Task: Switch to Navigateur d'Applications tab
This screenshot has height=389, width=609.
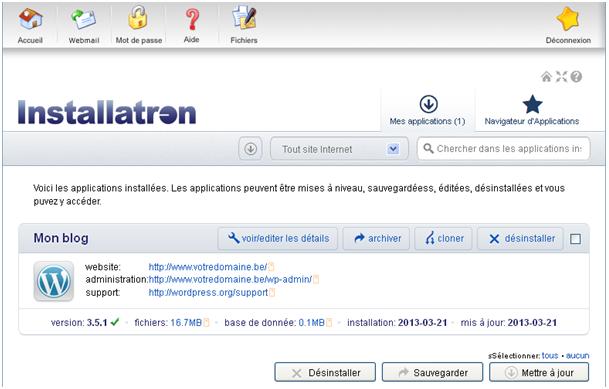Action: 532,111
